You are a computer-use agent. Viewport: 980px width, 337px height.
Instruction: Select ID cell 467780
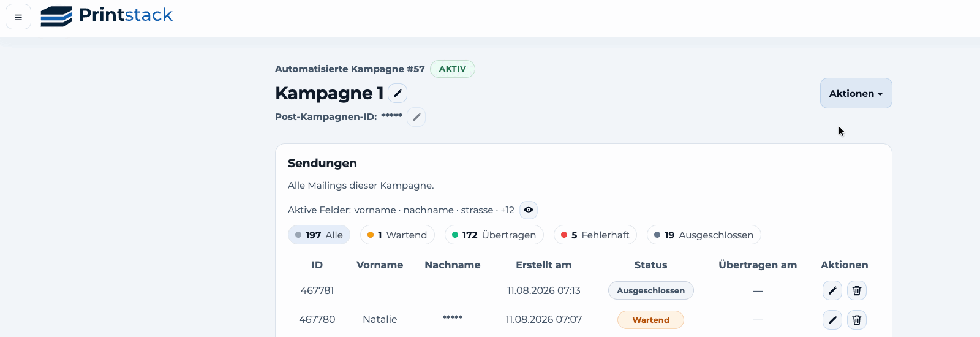point(317,319)
